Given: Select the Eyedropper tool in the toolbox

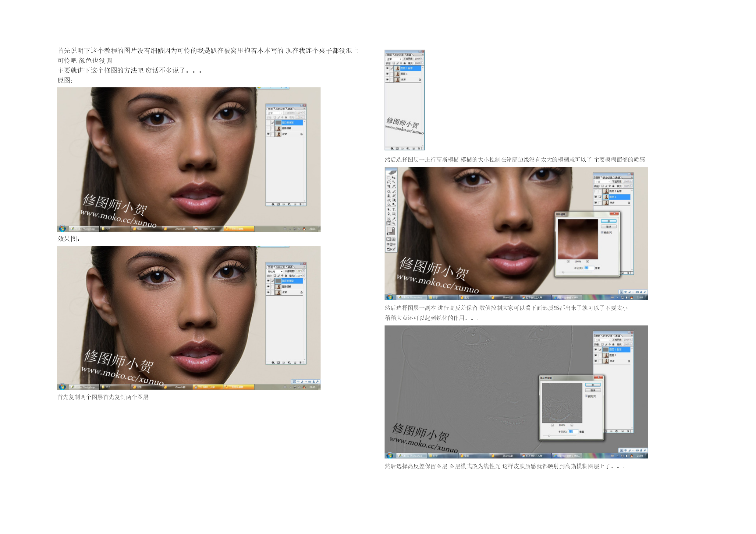Looking at the screenshot, I should [x=394, y=219].
